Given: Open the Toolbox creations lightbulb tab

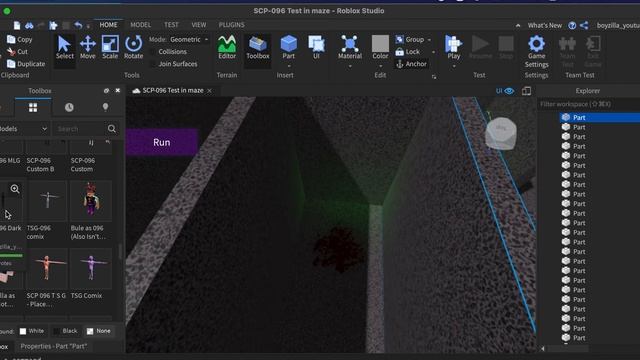Looking at the screenshot, I should coord(105,107).
